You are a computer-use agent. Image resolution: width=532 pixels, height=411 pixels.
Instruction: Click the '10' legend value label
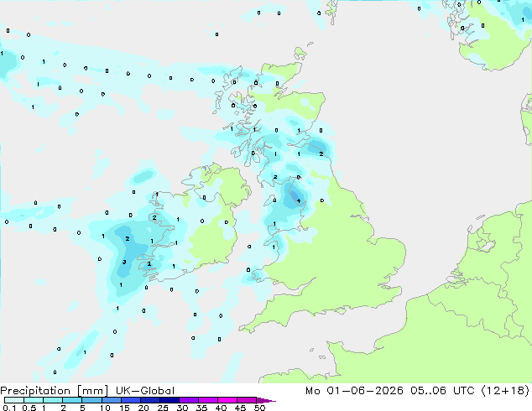tap(105, 408)
